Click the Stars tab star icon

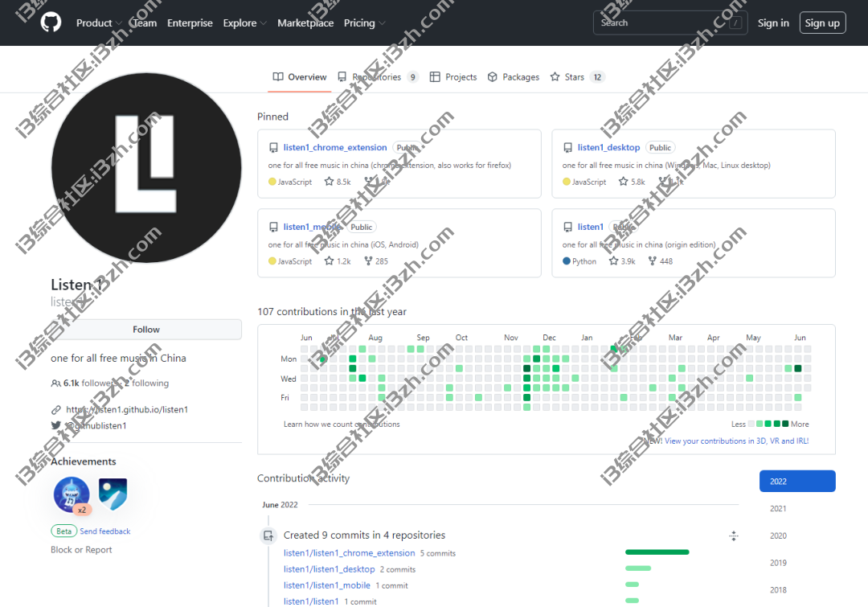pyautogui.click(x=555, y=77)
